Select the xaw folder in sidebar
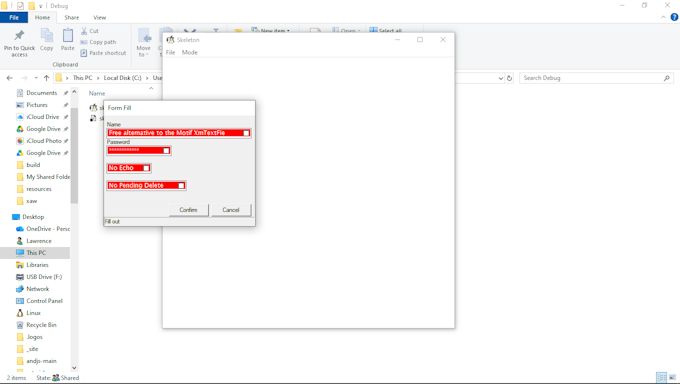Screen dimensions: 680x384 click(32, 201)
